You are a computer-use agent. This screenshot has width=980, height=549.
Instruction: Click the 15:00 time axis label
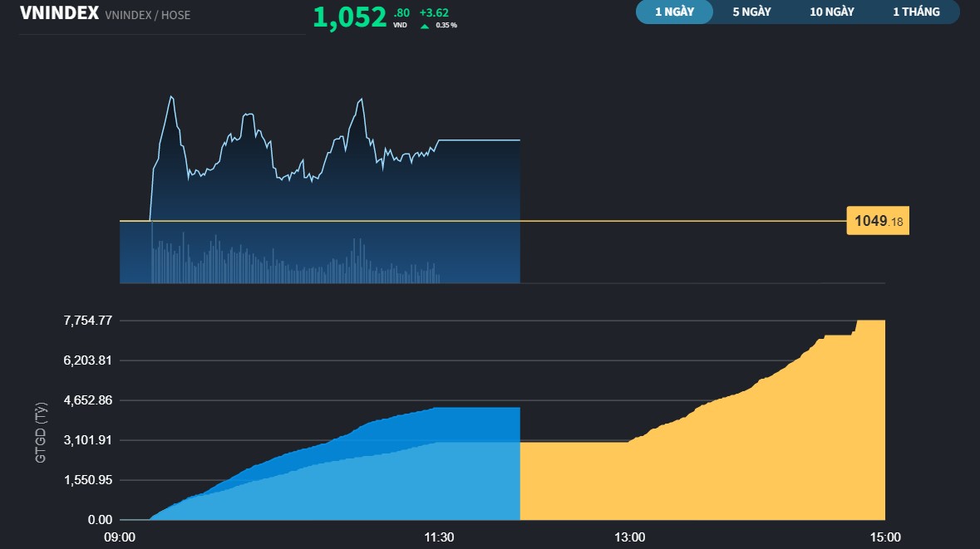point(885,537)
